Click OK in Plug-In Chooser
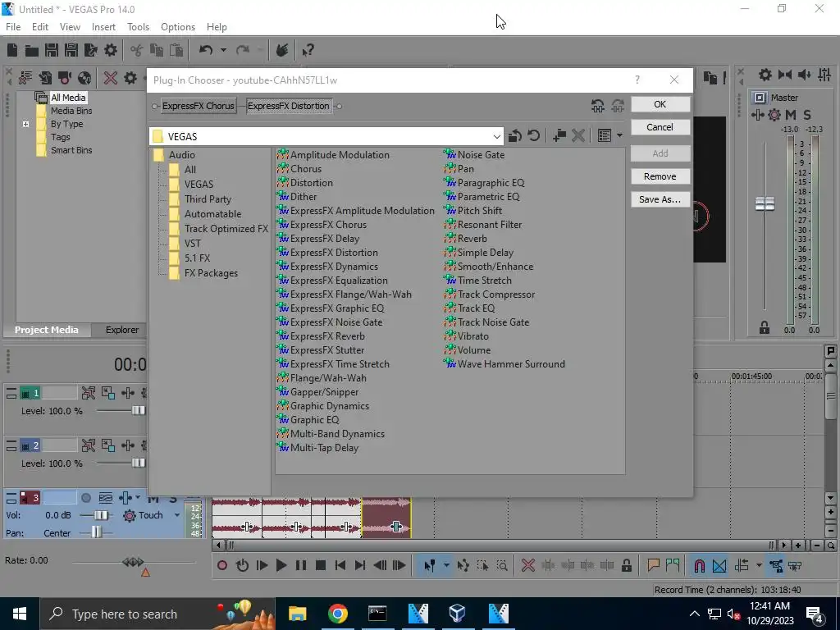 click(x=660, y=104)
